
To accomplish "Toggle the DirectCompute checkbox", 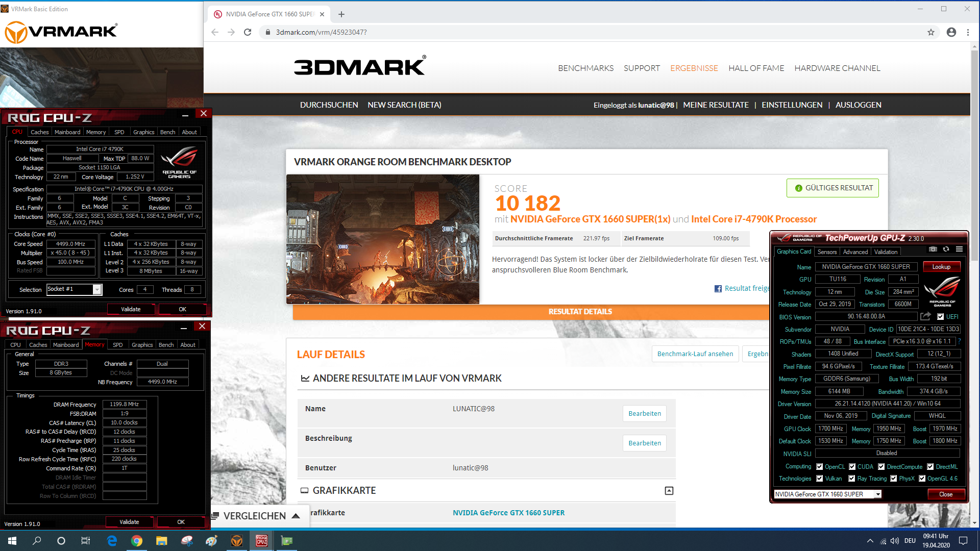I will coord(881,466).
